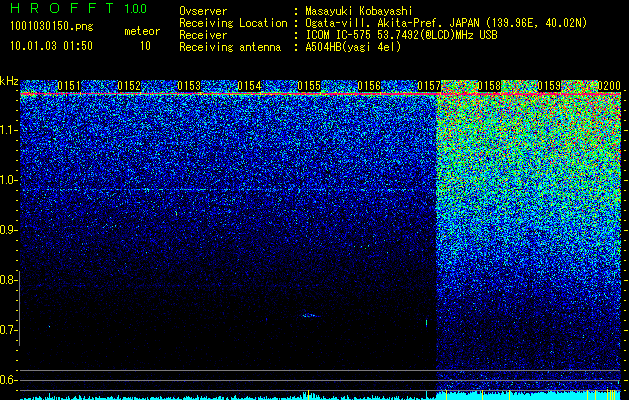629x400 pixels.
Task: Click the Ovserver field label
Action: (203, 11)
